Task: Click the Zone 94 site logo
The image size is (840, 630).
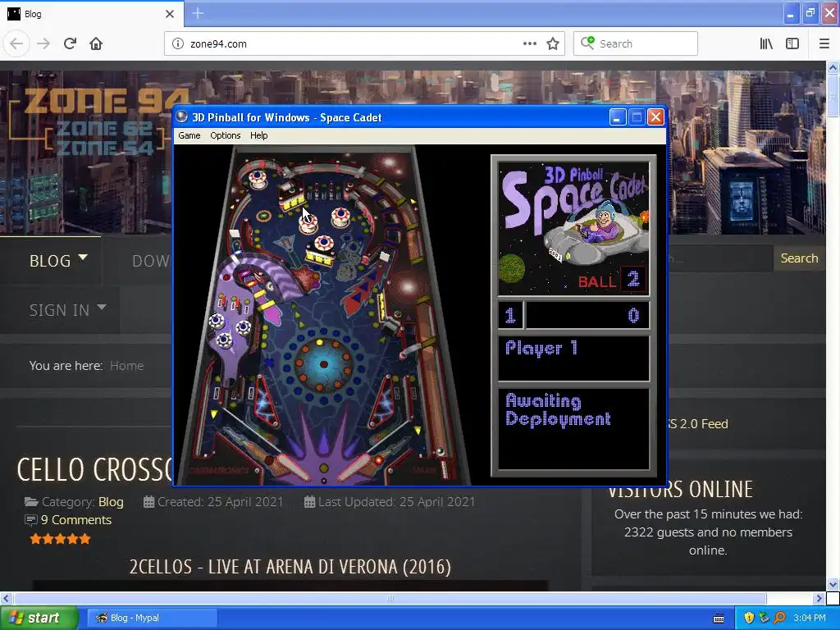Action: tap(98, 122)
